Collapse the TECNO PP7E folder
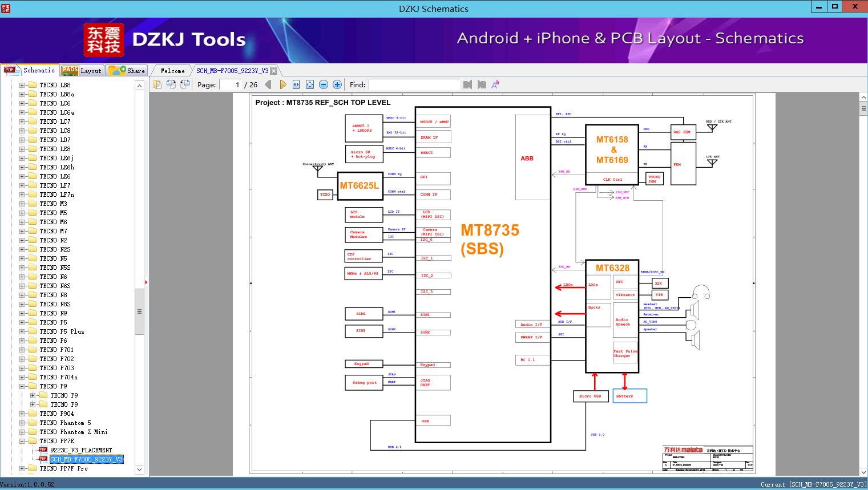This screenshot has height=490, width=868. tap(22, 441)
